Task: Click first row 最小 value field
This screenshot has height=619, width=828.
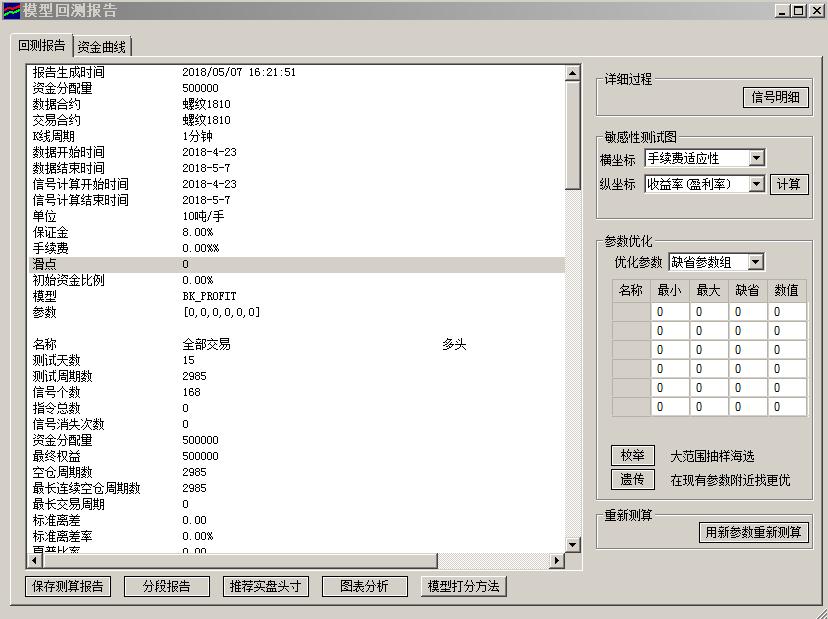Action: [x=670, y=312]
